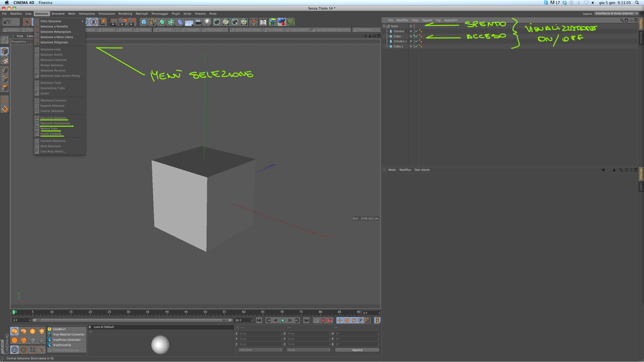Click the Record Active Objects red icon
Screen dimensions: 644x362
tap(323, 320)
